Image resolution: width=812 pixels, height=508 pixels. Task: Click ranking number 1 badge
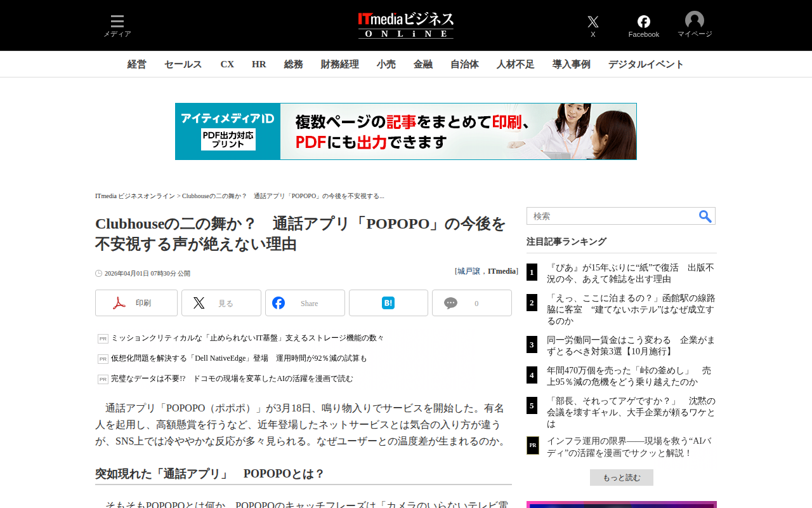(x=532, y=272)
